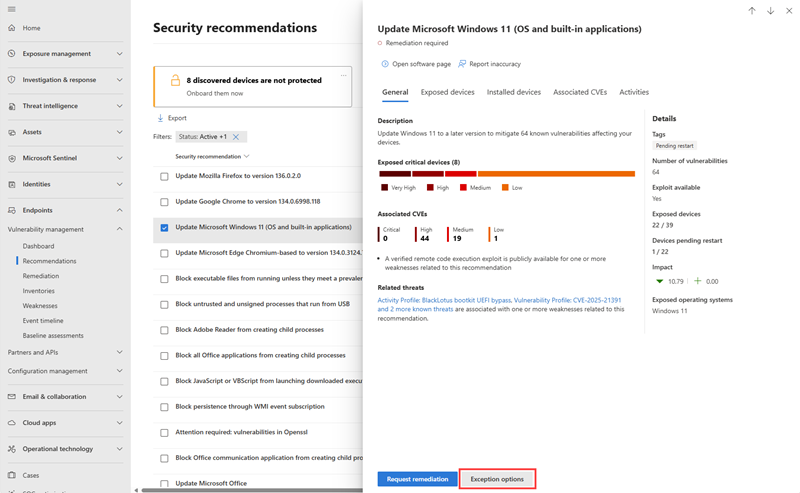Collapse the Endpoints sidebar section
The image size is (800, 493).
119,210
